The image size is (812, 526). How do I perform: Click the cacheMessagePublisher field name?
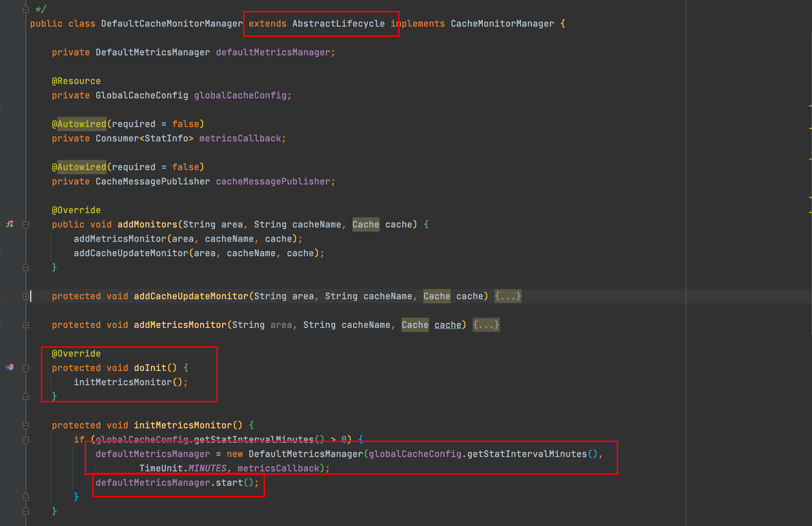(273, 181)
